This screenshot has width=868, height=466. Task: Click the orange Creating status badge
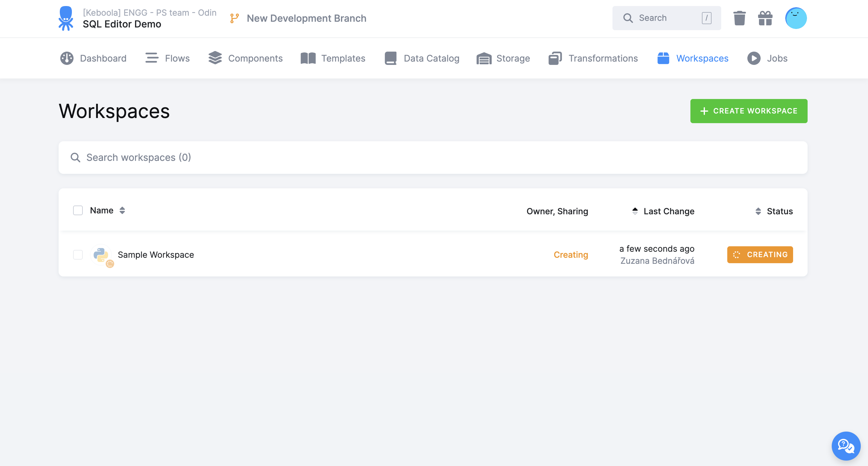pos(760,255)
